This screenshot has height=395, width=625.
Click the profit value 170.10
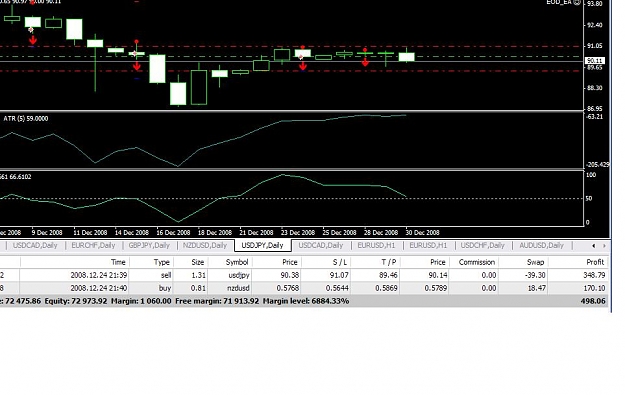(594, 288)
